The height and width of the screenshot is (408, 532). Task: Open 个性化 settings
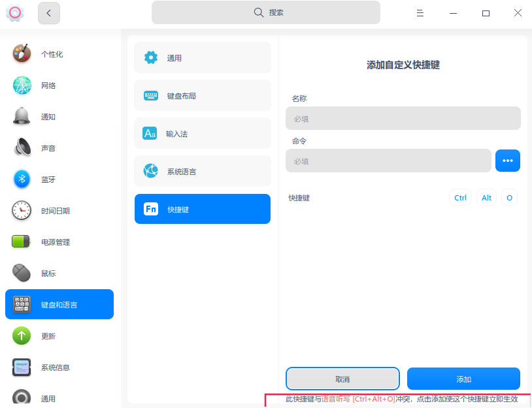point(59,54)
